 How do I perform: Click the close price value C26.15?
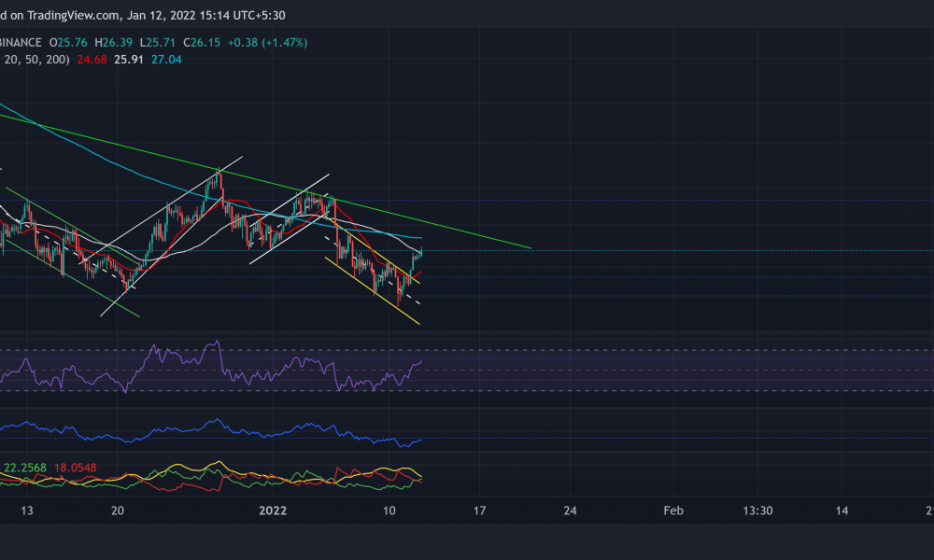pyautogui.click(x=202, y=43)
